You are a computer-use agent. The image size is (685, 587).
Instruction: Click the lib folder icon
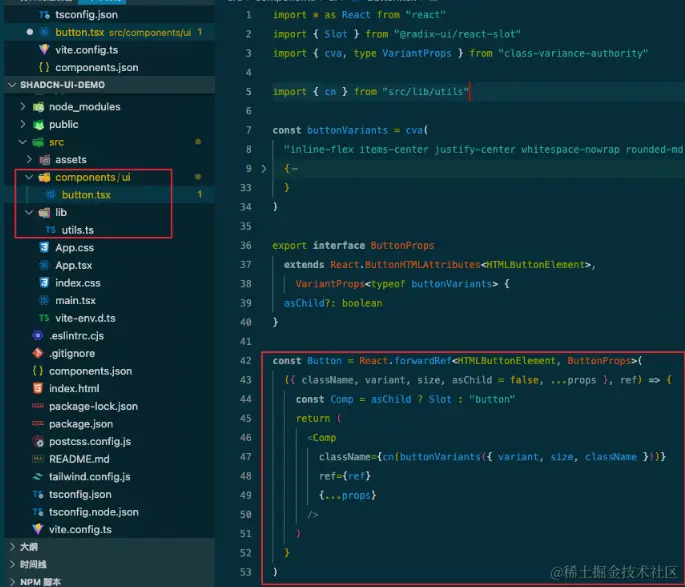point(45,212)
